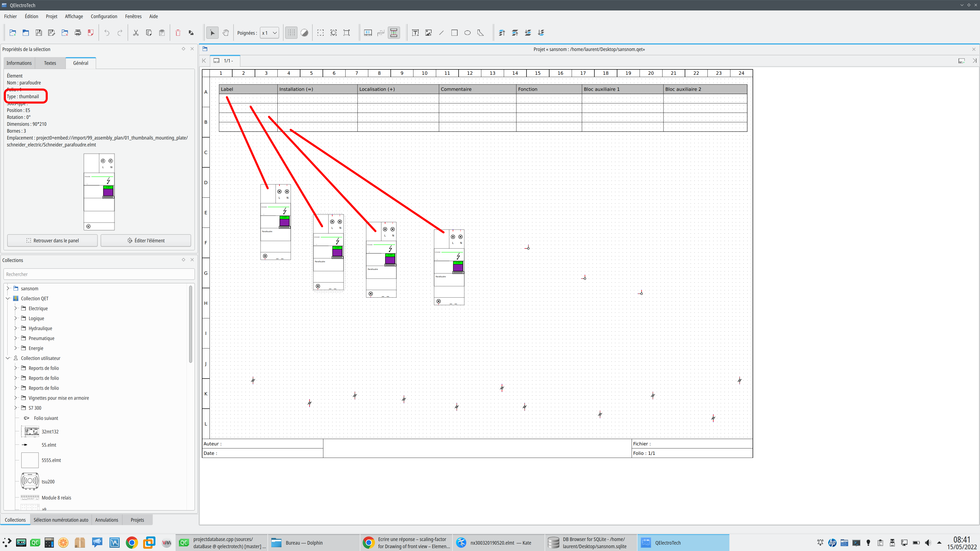Expand the Electrique collection folder
The width and height of the screenshot is (980, 551).
tap(15, 308)
